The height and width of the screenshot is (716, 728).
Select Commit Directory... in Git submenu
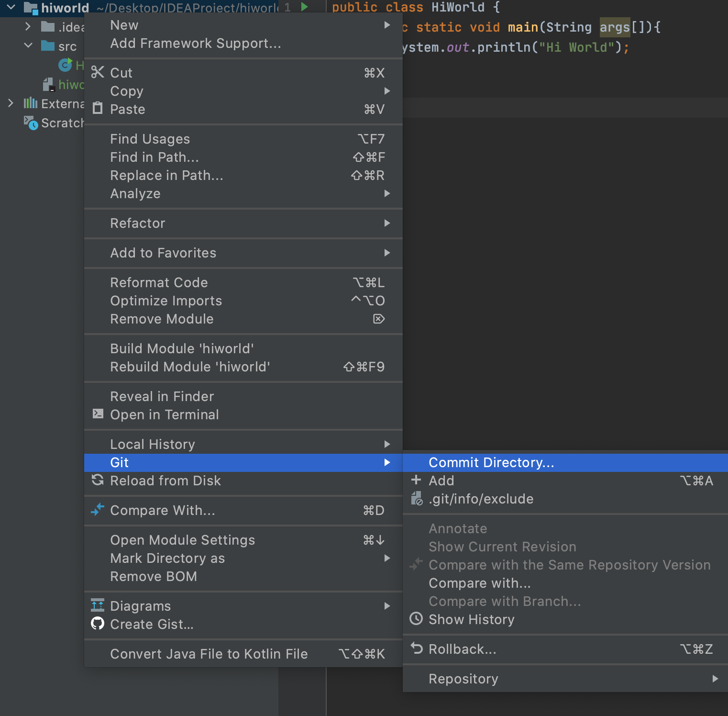(x=565, y=462)
